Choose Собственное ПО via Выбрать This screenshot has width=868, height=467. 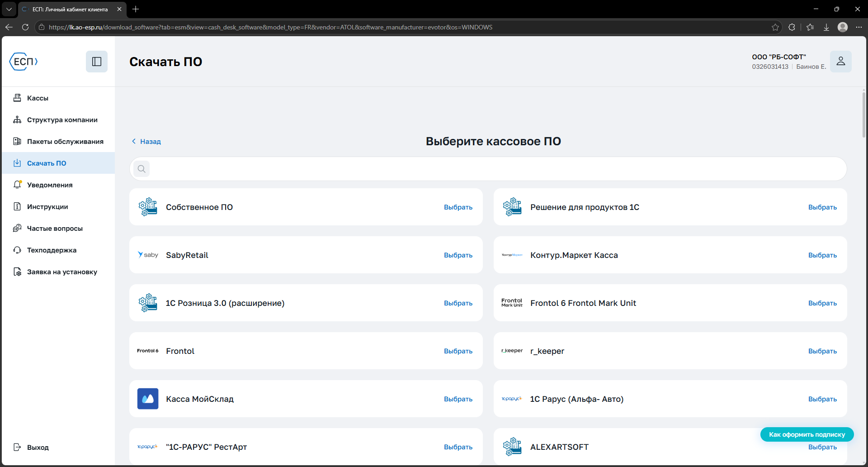click(458, 207)
